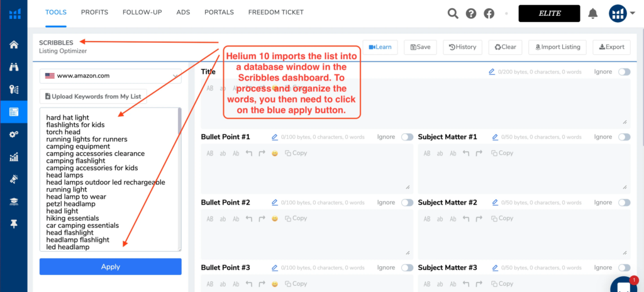Open the FOLLOW-UP menu

(142, 13)
